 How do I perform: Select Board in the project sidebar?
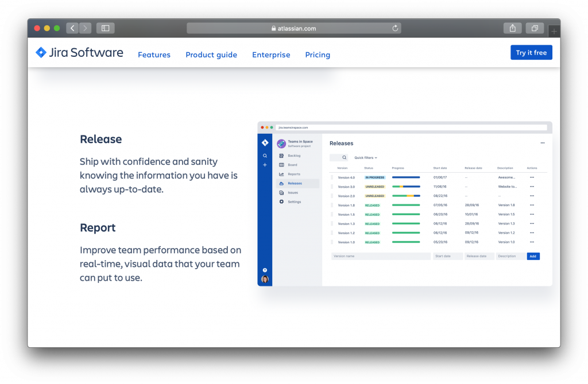(x=292, y=165)
